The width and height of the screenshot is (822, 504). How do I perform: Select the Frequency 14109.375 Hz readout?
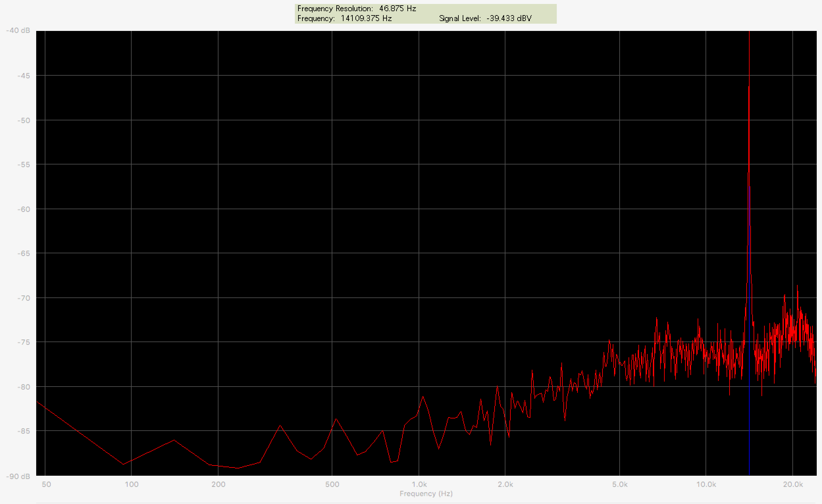click(x=344, y=18)
